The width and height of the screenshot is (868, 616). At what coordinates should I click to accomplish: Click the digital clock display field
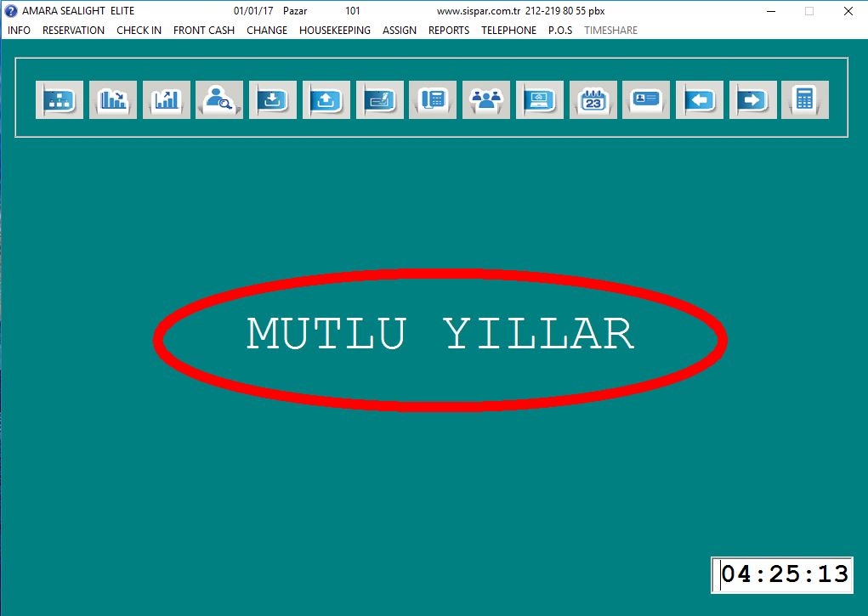coord(782,575)
